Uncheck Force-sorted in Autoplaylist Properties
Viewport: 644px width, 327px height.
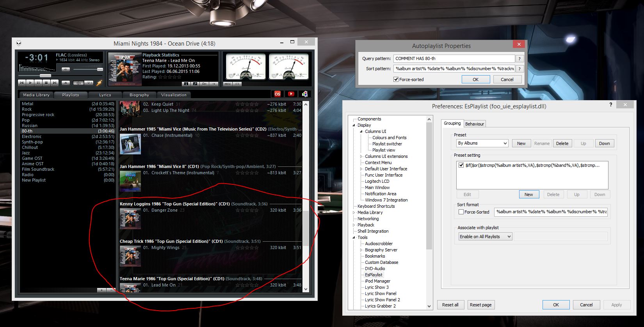pos(396,80)
